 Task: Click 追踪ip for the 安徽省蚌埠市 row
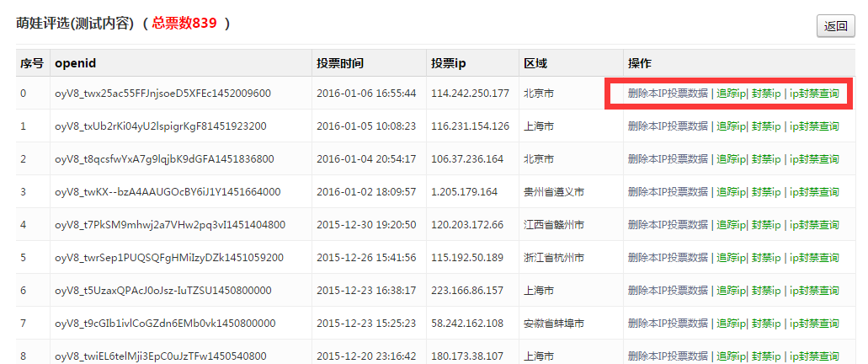click(731, 324)
